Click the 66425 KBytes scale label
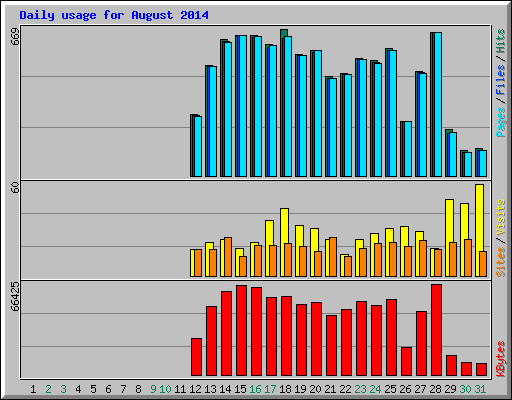This screenshot has height=400, width=512. click(15, 296)
